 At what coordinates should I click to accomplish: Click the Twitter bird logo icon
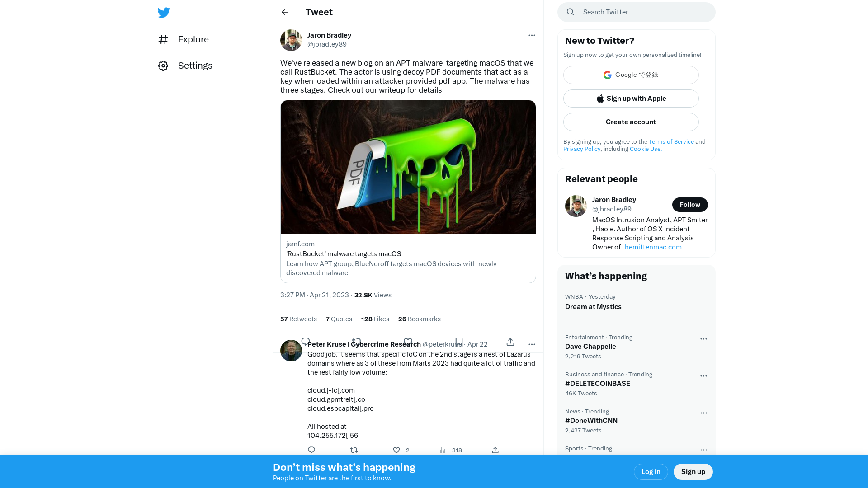(x=163, y=12)
